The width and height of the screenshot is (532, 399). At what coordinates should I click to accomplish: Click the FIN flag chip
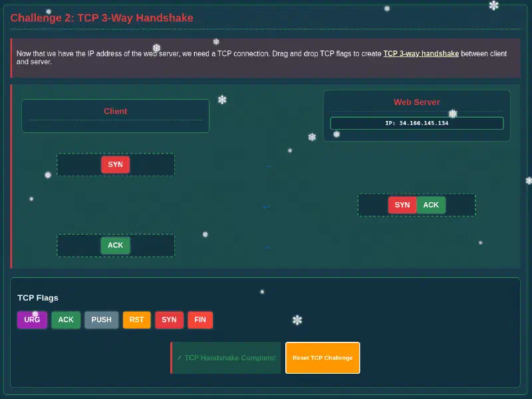coord(200,320)
